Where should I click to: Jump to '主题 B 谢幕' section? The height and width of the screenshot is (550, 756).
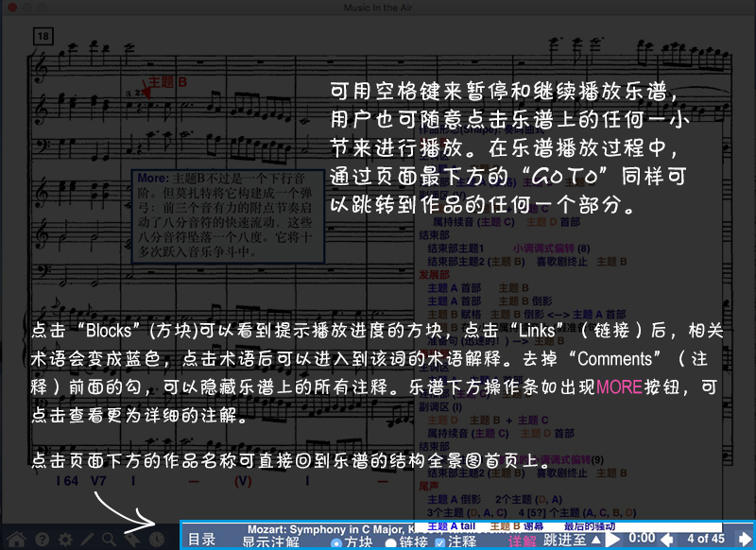(517, 525)
